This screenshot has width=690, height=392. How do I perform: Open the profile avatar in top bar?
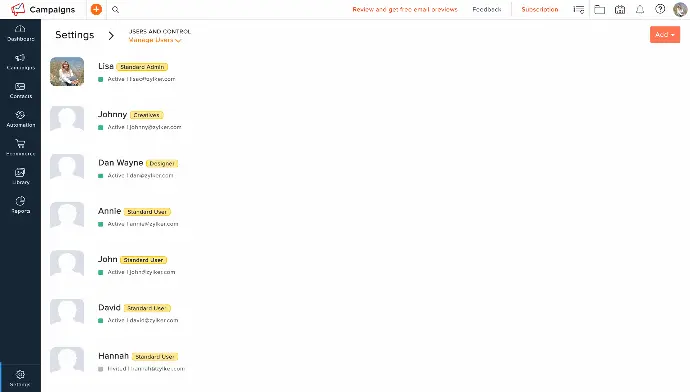pos(680,9)
